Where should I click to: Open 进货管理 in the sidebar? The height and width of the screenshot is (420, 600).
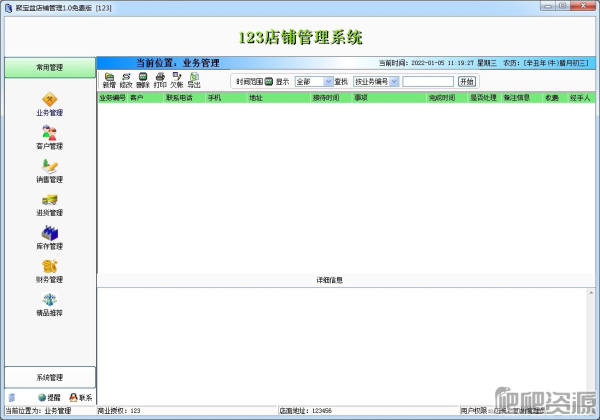pos(49,203)
